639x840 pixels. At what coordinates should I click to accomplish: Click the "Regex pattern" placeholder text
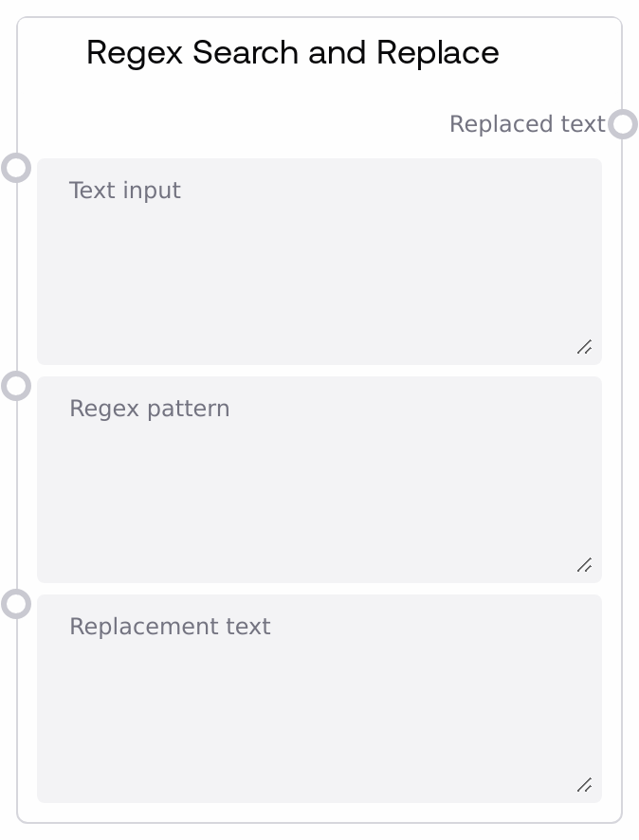tap(150, 409)
